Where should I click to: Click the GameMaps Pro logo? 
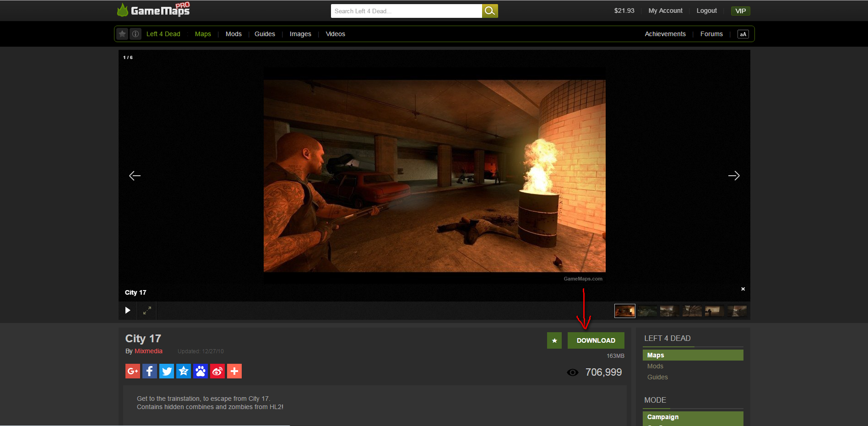pos(153,10)
